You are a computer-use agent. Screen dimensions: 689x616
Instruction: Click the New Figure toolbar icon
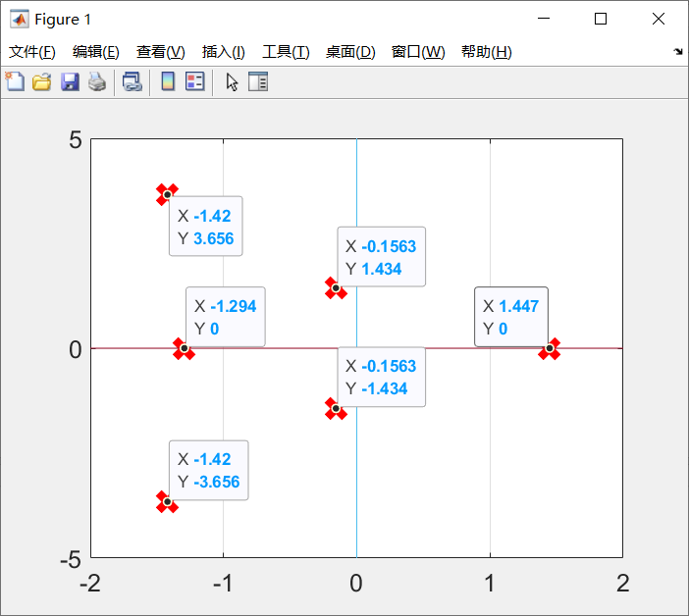coord(16,81)
